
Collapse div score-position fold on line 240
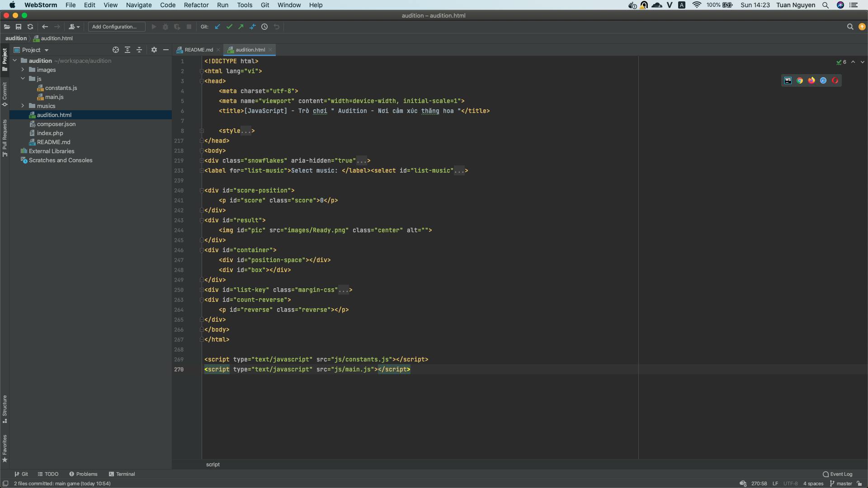pyautogui.click(x=201, y=190)
